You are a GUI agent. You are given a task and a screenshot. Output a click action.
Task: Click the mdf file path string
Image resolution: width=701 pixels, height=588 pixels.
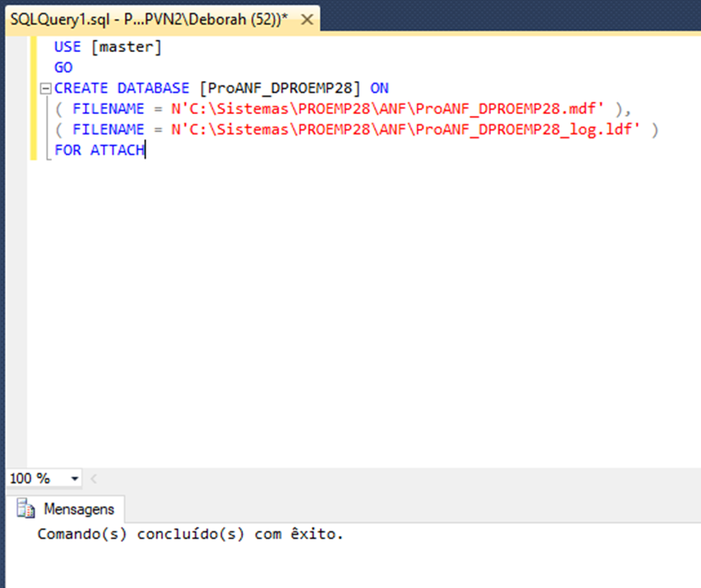(388, 108)
